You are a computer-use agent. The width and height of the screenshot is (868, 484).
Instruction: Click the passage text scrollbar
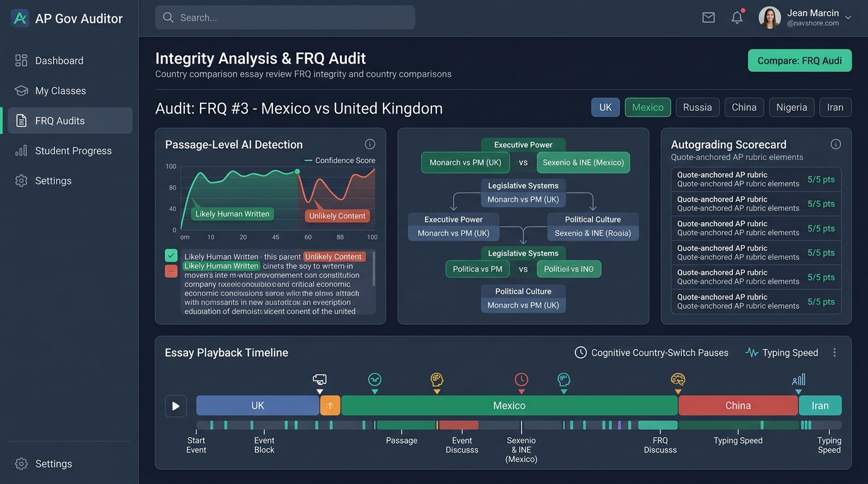[x=374, y=268]
